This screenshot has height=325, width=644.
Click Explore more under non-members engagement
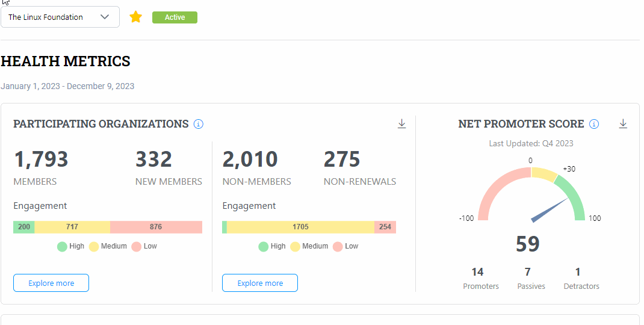pos(260,283)
